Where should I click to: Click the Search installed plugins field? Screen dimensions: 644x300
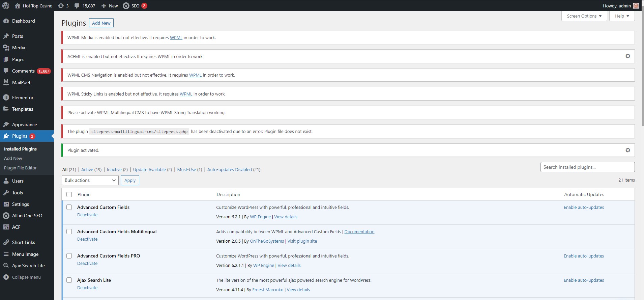point(587,167)
